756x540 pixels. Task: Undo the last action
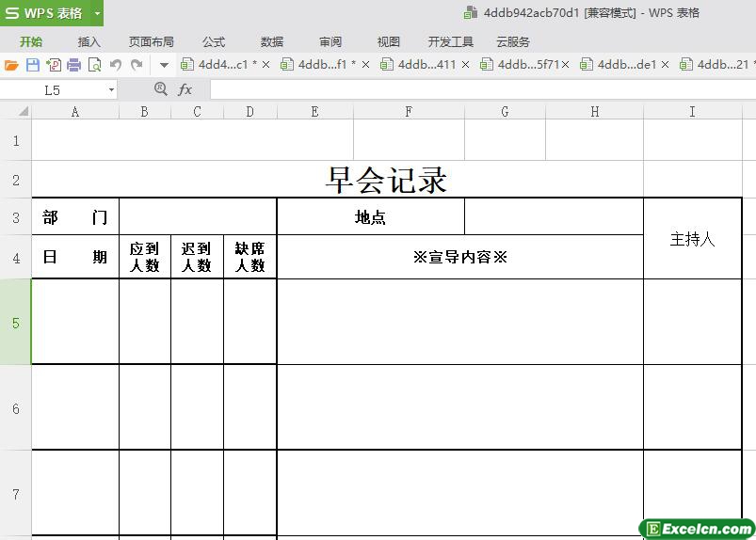[x=115, y=65]
